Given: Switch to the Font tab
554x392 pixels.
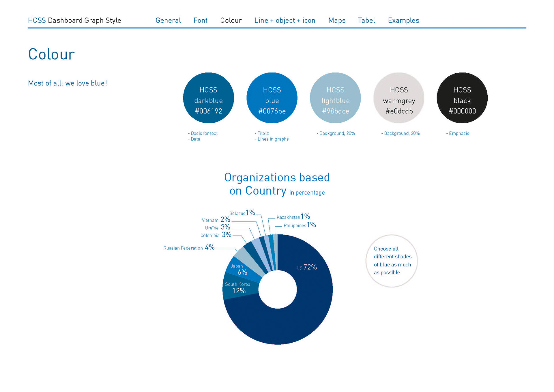Looking at the screenshot, I should click(x=200, y=20).
